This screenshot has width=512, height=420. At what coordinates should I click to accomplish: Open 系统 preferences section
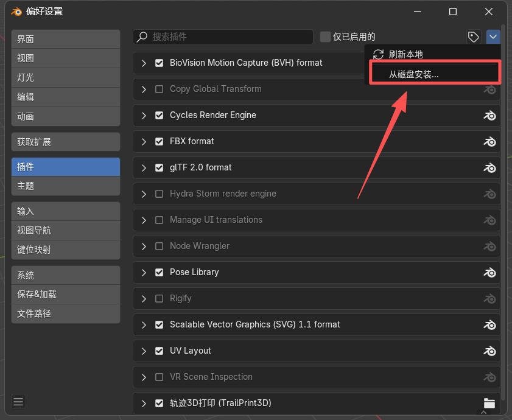click(x=66, y=275)
